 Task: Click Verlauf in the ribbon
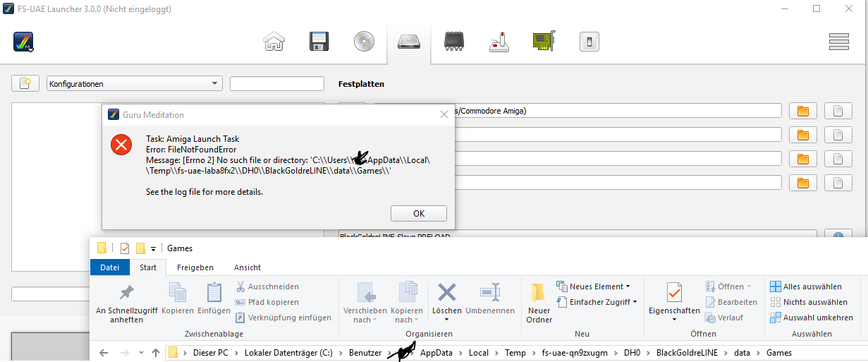724,318
